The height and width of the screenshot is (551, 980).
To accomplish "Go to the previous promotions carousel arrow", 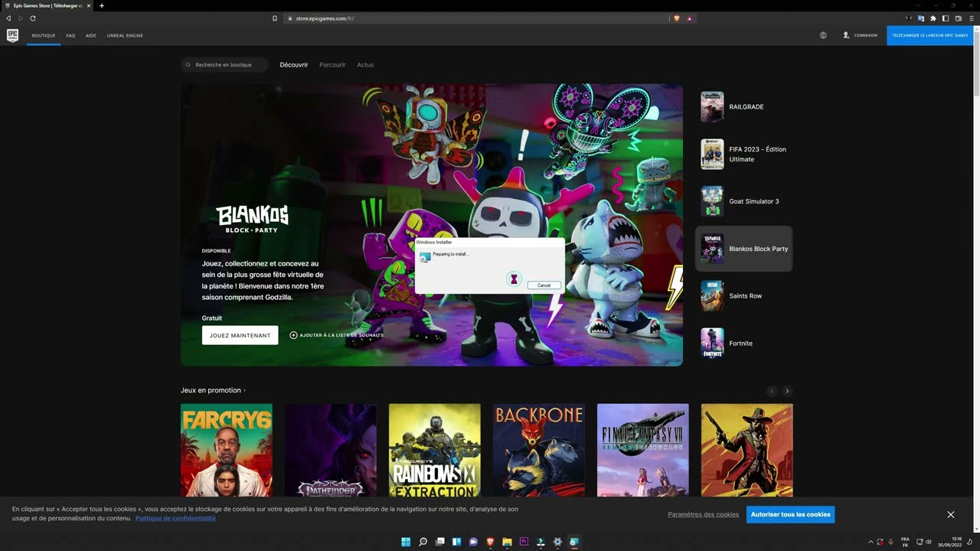I will coord(772,391).
